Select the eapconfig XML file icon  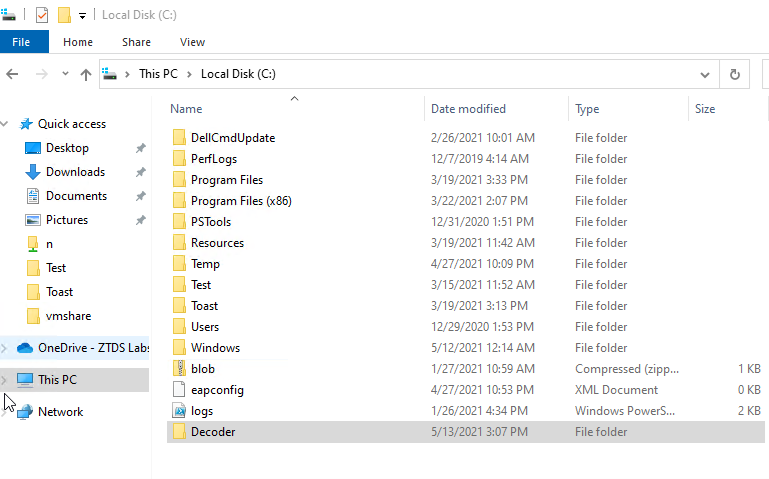point(179,390)
